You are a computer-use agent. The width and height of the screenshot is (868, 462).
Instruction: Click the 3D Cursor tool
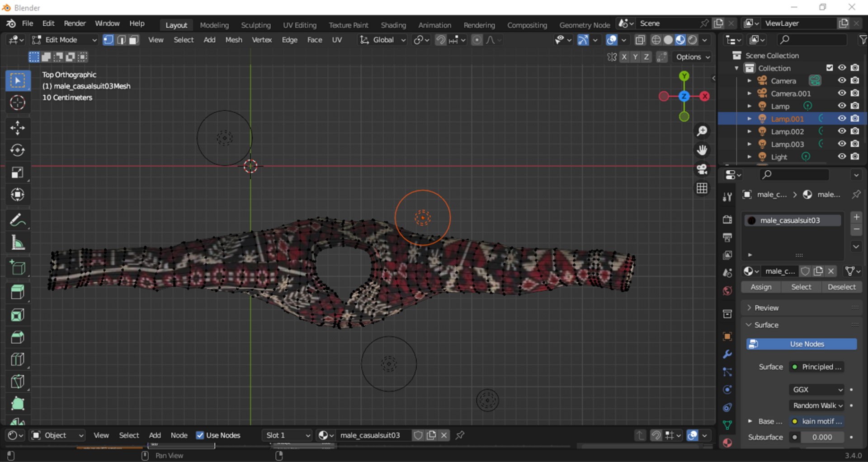17,103
